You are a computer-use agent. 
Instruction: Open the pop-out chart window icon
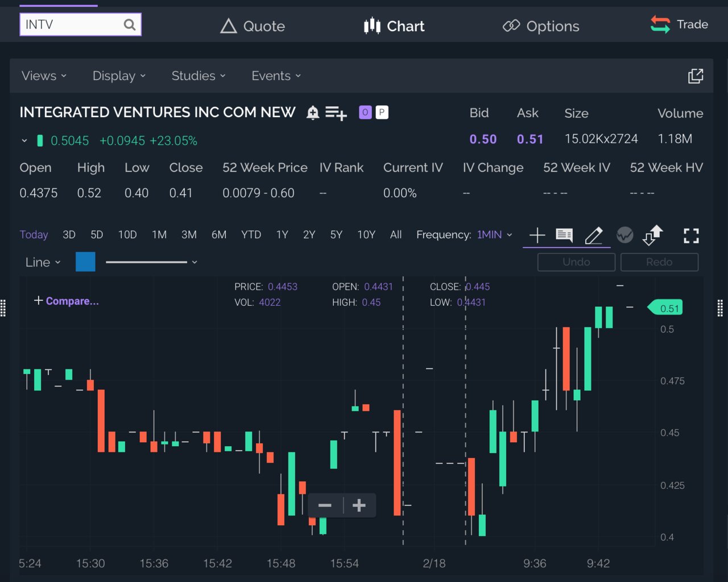696,76
